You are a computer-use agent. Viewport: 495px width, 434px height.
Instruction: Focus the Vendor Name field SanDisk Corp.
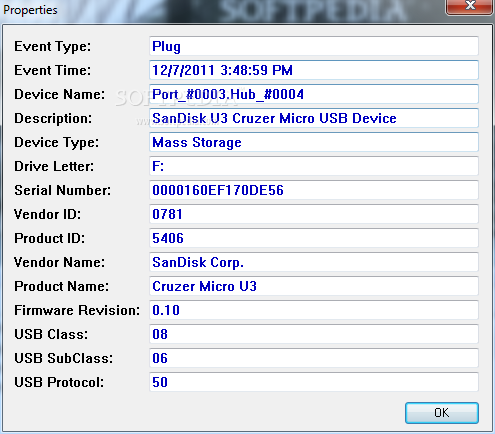pyautogui.click(x=314, y=262)
